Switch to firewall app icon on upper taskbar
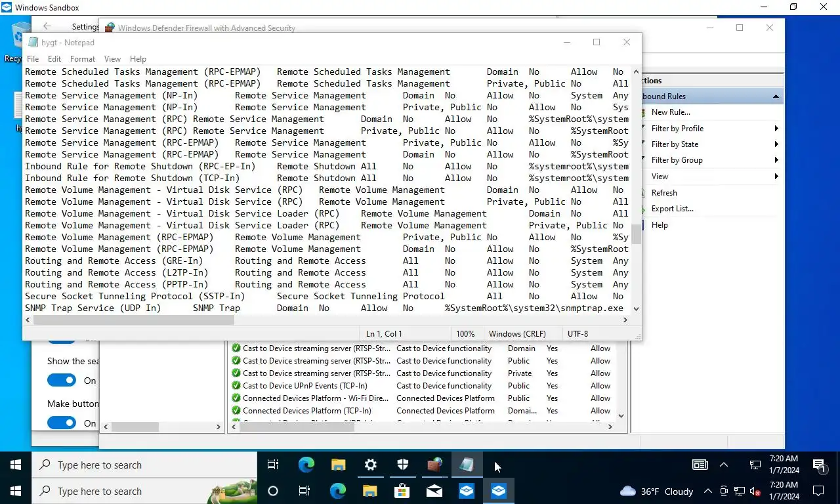Image resolution: width=840 pixels, height=504 pixels. point(434,465)
